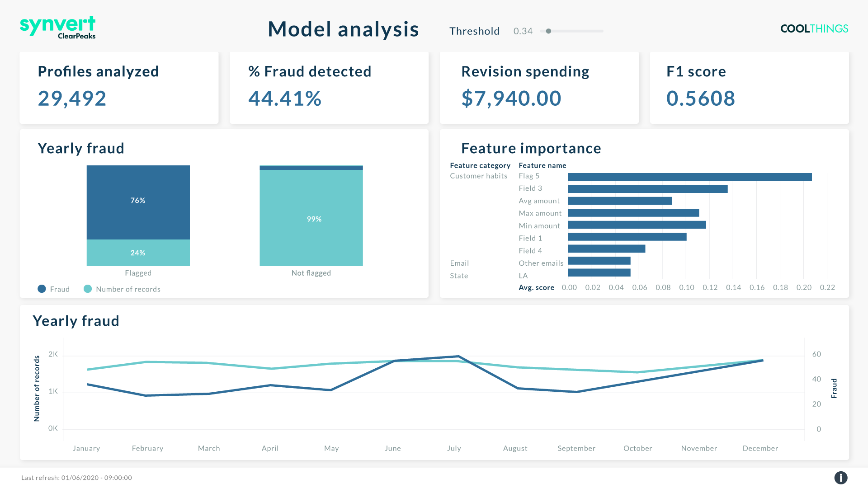
Task: Click the Feature category column header
Action: pyautogui.click(x=480, y=166)
